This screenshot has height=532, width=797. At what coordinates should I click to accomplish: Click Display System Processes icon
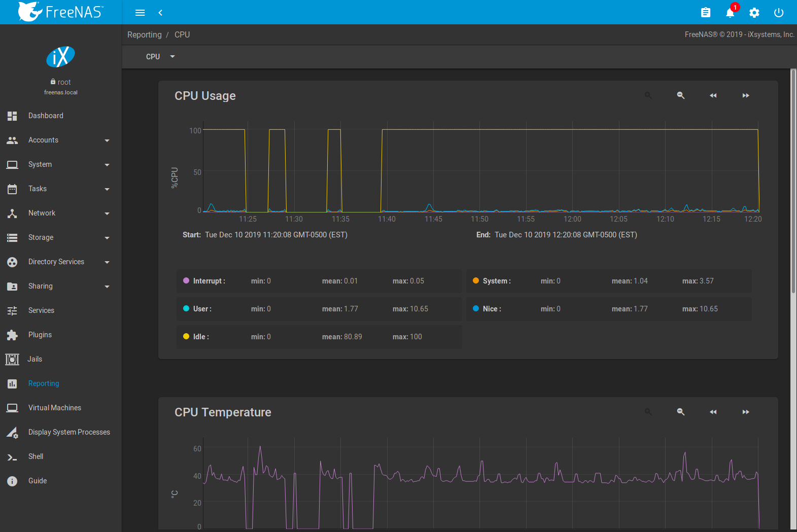[12, 432]
